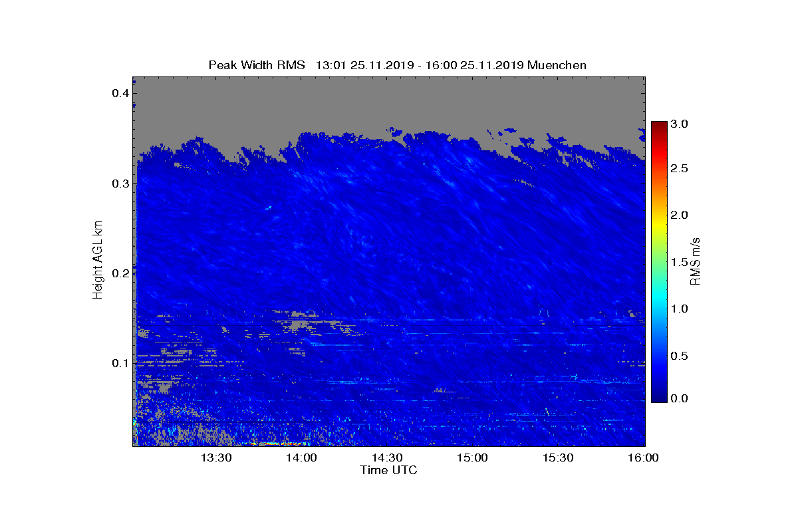
Task: Click the '0.1' height axis label
Action: tap(120, 363)
